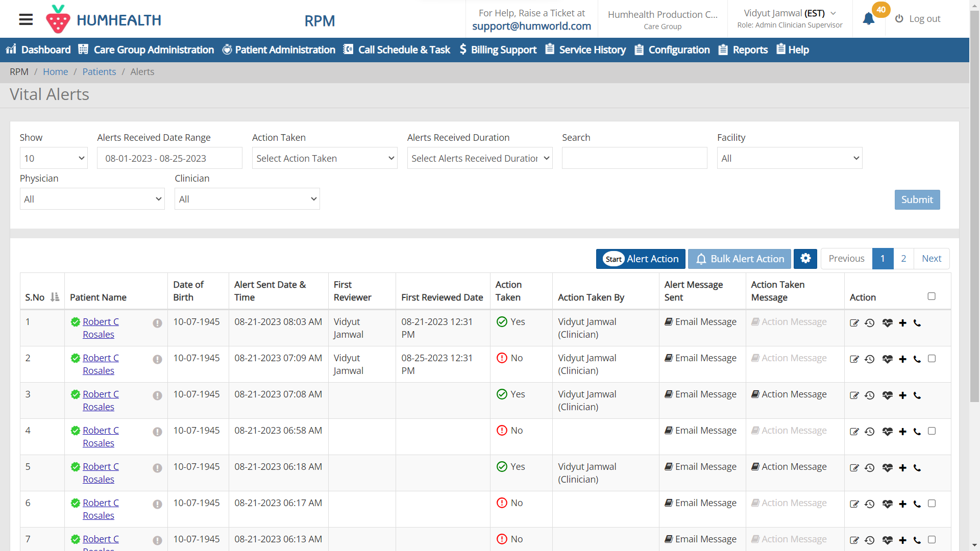Click the Alerts Received Date Range field
The width and height of the screenshot is (980, 551).
pos(169,158)
